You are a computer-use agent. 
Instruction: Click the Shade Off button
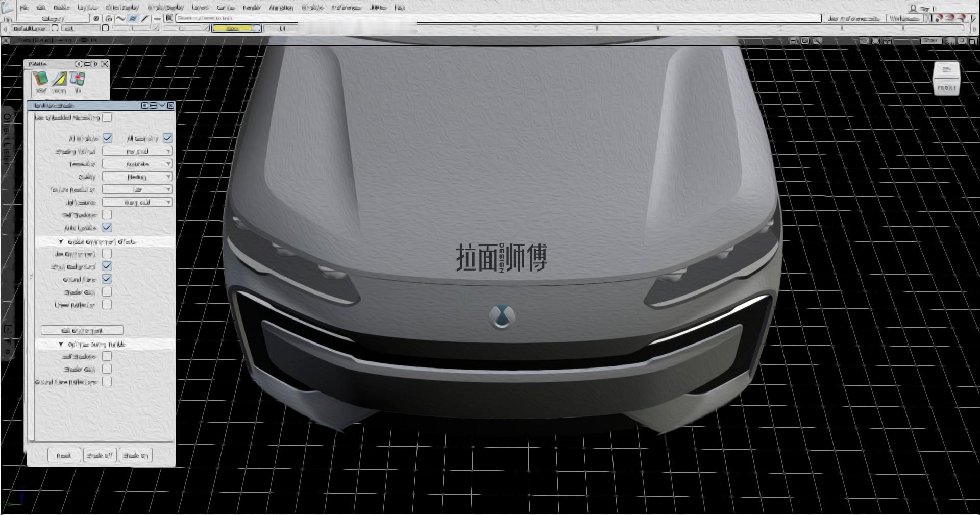(100, 455)
